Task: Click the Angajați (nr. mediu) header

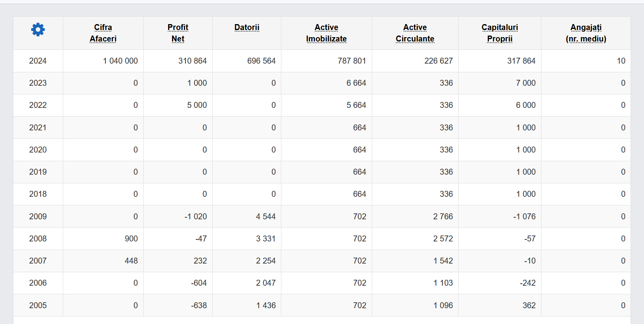Action: point(586,33)
